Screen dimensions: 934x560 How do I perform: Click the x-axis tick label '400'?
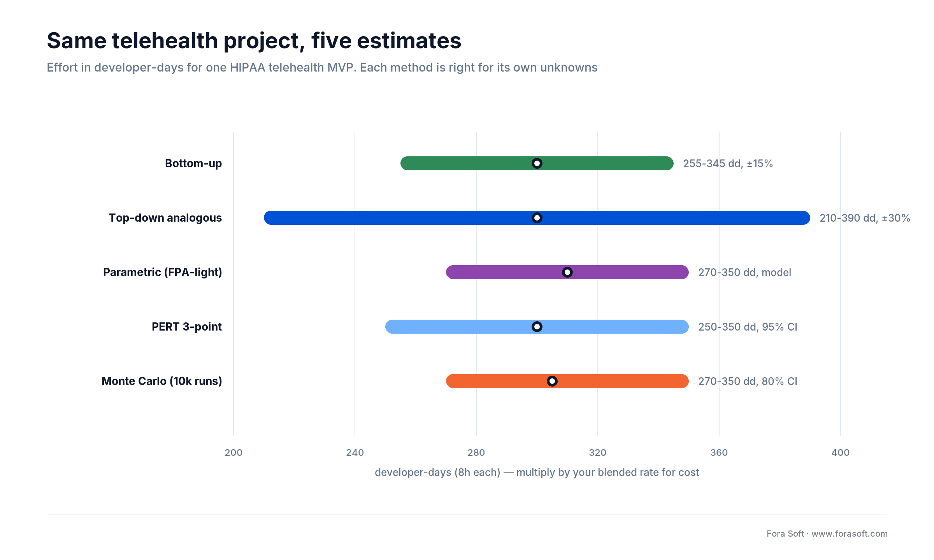tap(841, 453)
